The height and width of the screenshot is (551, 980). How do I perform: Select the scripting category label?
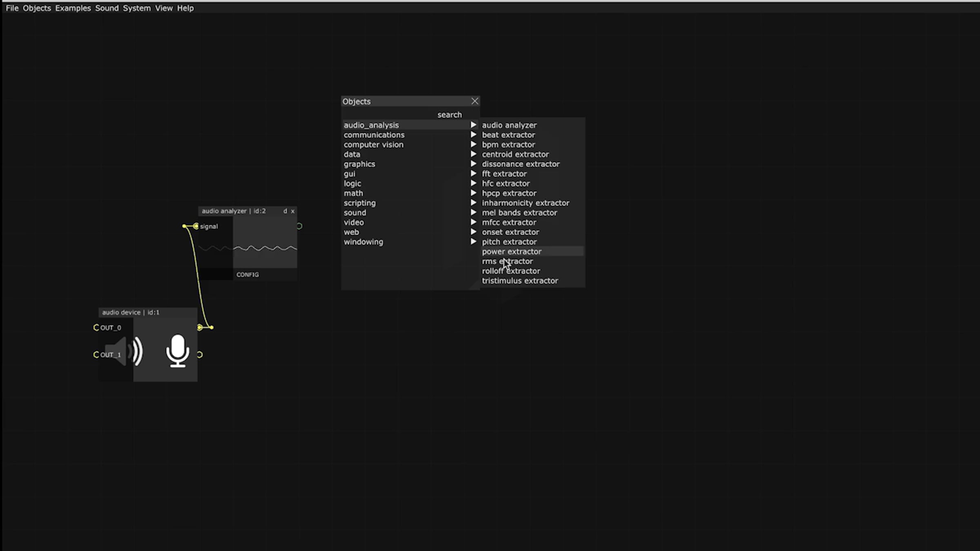pyautogui.click(x=360, y=203)
